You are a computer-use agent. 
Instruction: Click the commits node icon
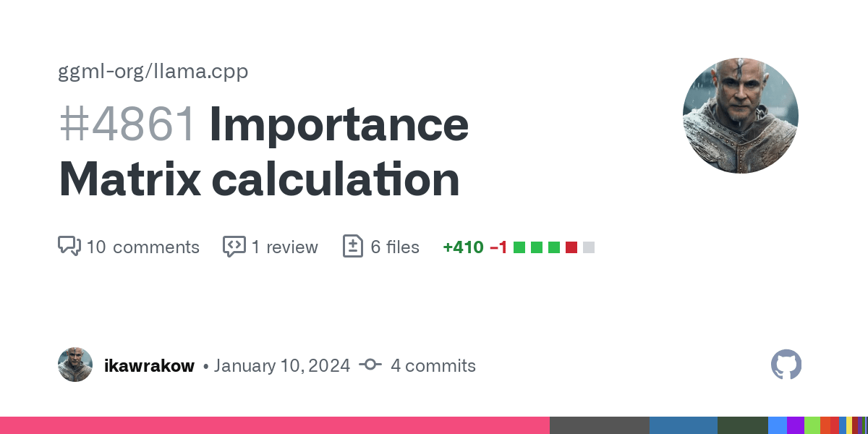370,365
